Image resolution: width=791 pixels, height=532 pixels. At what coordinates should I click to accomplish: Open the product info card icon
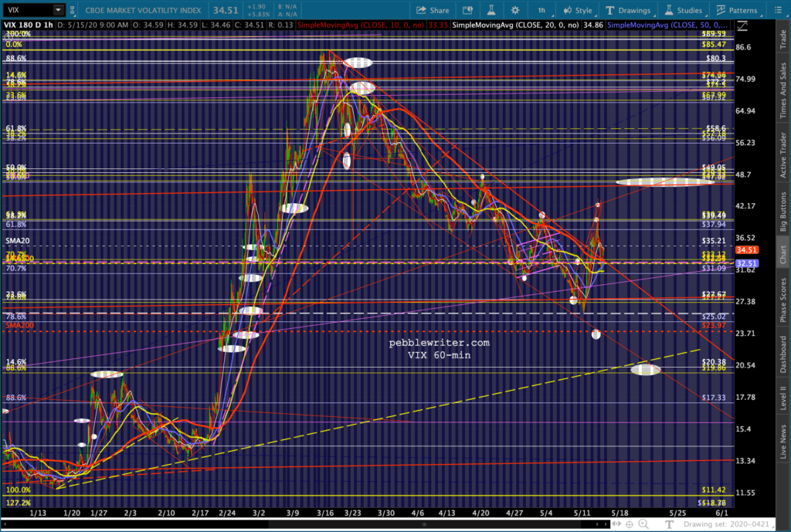pyautogui.click(x=467, y=10)
